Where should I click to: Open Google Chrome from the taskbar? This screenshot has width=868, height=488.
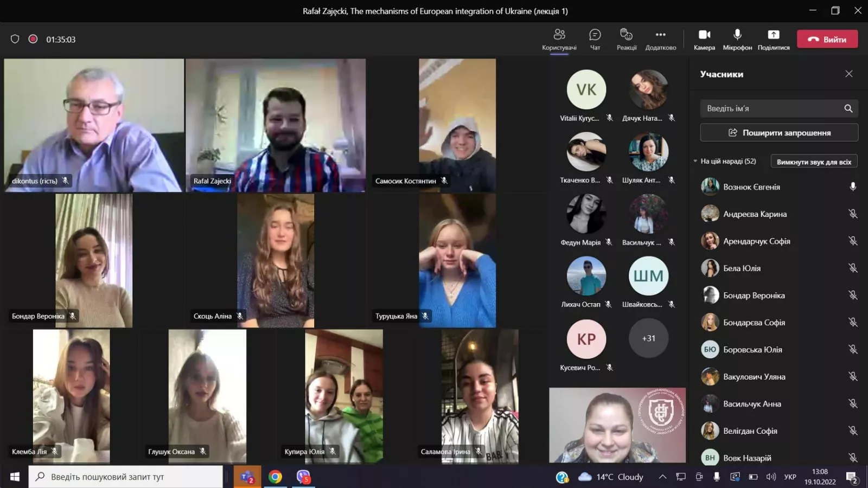[275, 477]
